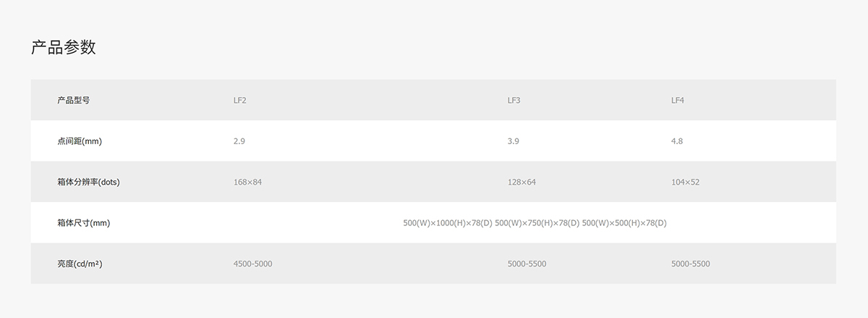Select the LF3 model column header

click(514, 100)
